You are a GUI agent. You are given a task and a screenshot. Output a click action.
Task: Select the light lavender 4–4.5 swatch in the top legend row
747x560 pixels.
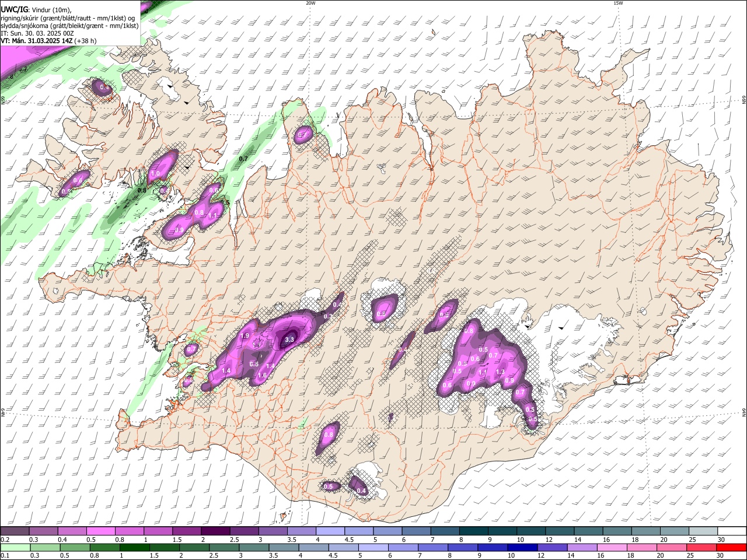[x=330, y=531]
